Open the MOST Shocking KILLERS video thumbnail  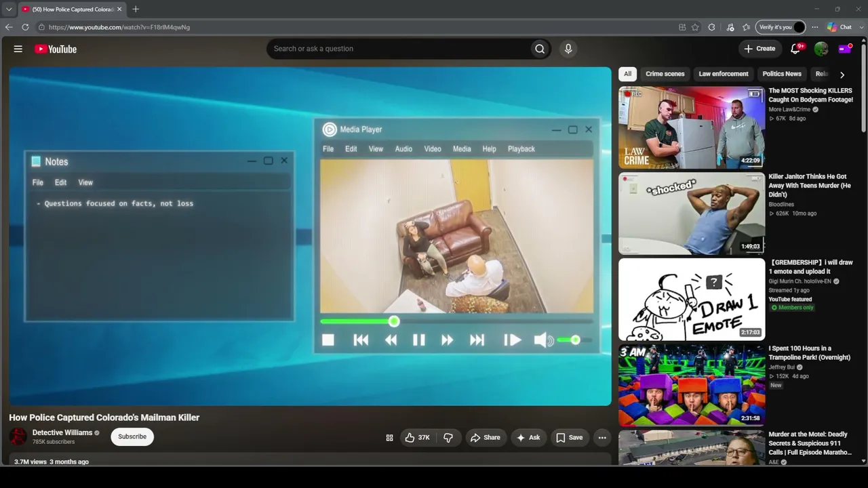pyautogui.click(x=692, y=127)
